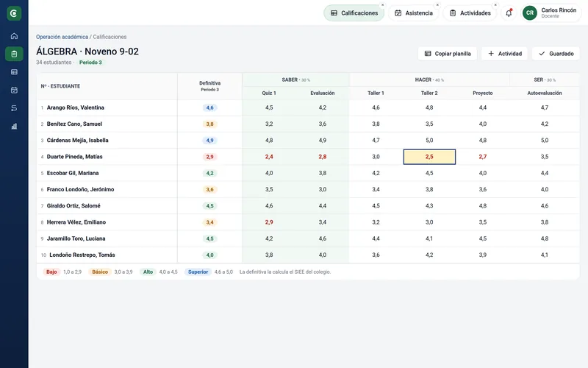588x368 pixels.
Task: Select student Herrera Vélez, Emiliano
Action: pyautogui.click(x=76, y=222)
